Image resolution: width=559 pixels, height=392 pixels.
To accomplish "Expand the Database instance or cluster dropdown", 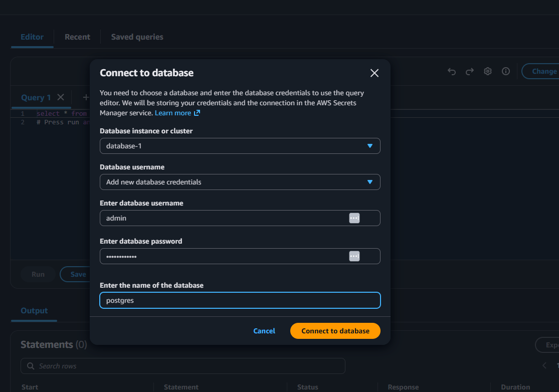I will pos(240,146).
